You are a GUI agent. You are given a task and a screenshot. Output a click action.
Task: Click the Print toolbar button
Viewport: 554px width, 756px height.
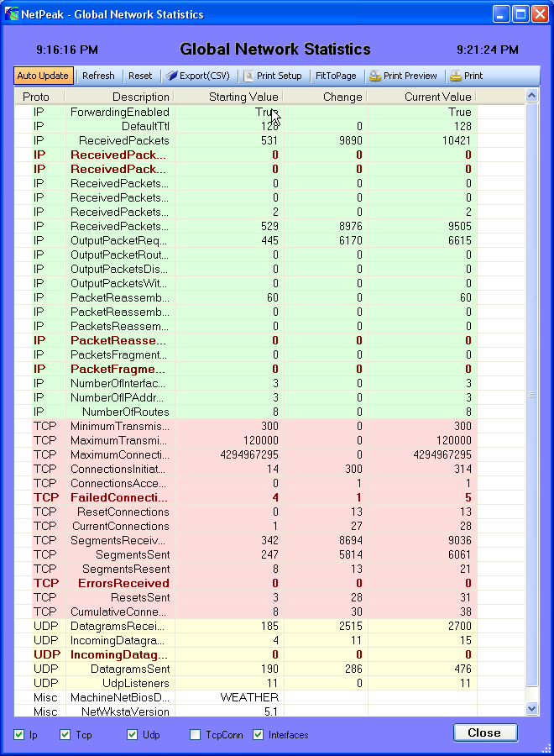click(467, 76)
